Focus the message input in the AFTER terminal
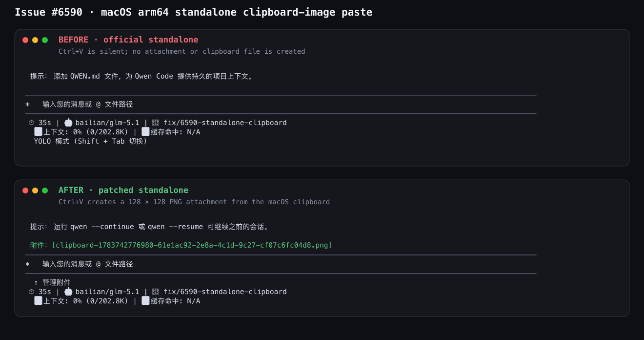 [x=281, y=264]
